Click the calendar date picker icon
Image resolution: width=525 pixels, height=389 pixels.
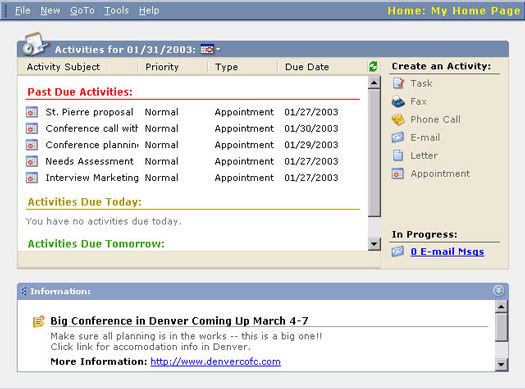(x=207, y=50)
